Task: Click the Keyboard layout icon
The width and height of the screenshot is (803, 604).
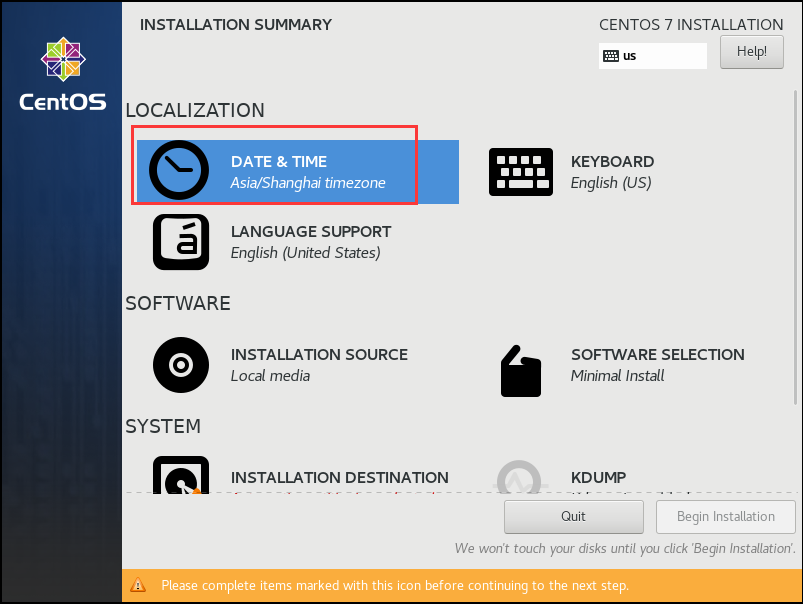Action: point(521,172)
